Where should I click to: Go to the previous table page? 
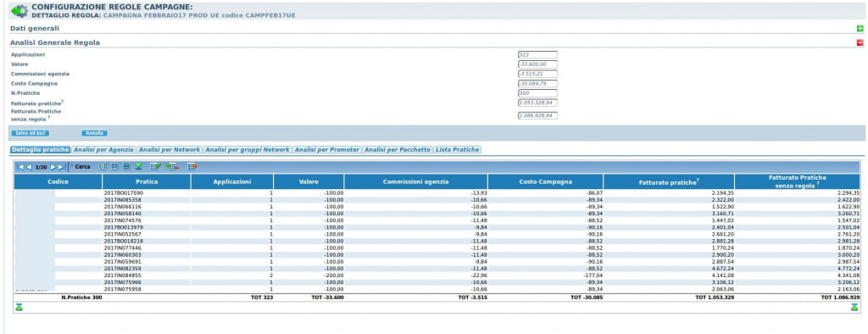(30, 167)
